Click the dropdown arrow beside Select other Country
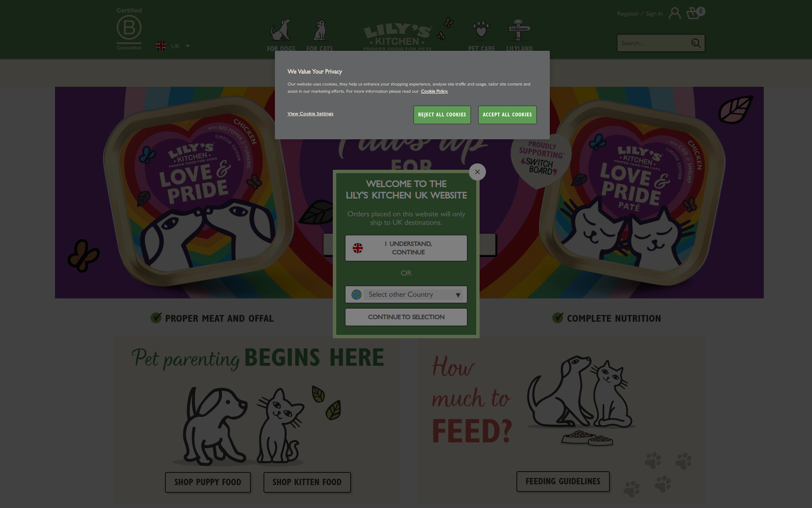This screenshot has height=508, width=812. (458, 295)
